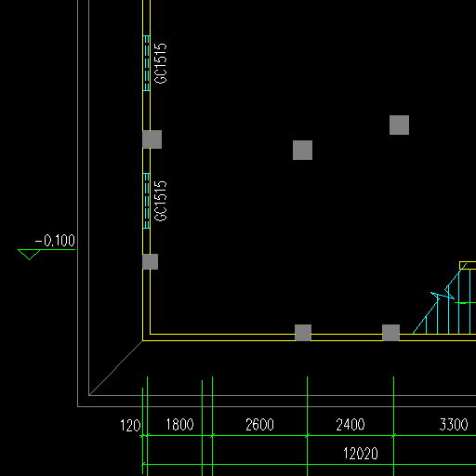Select the 120 dimension text
This screenshot has height=476, width=476.
[x=130, y=426]
